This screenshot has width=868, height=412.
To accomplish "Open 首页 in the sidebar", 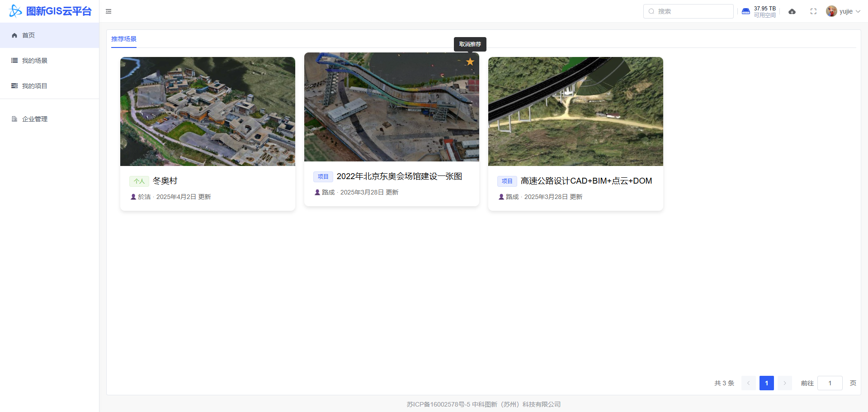I will click(x=50, y=35).
